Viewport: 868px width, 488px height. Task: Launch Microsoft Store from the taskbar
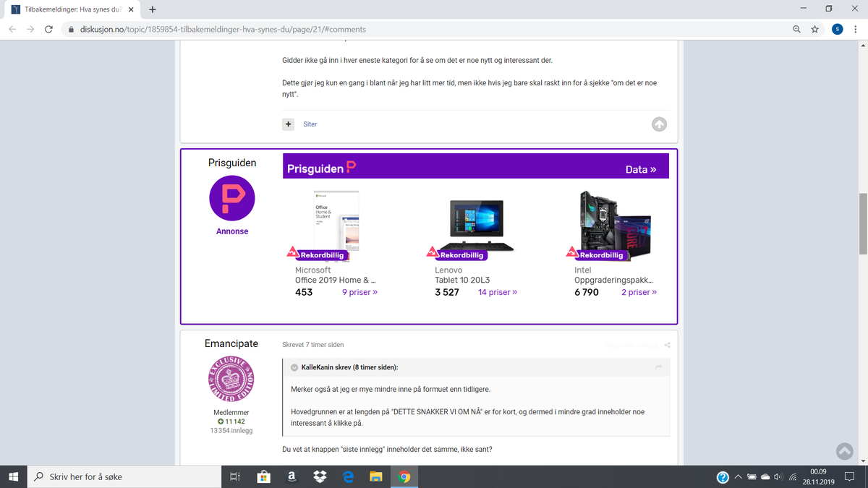263,477
